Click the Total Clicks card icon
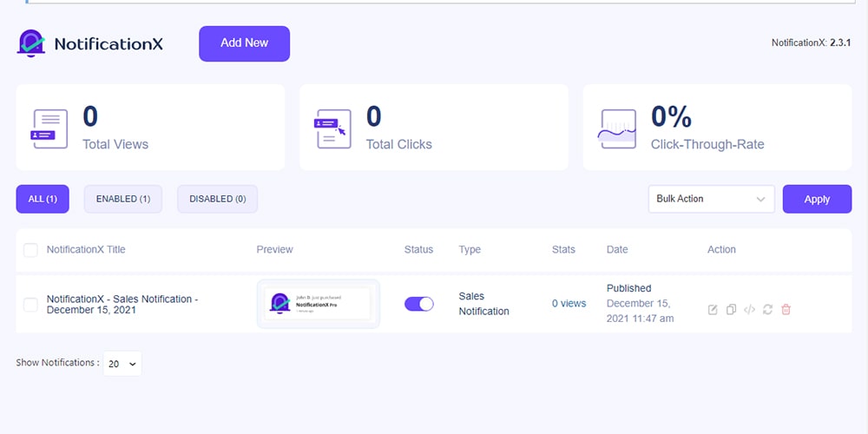The image size is (868, 434). click(332, 128)
